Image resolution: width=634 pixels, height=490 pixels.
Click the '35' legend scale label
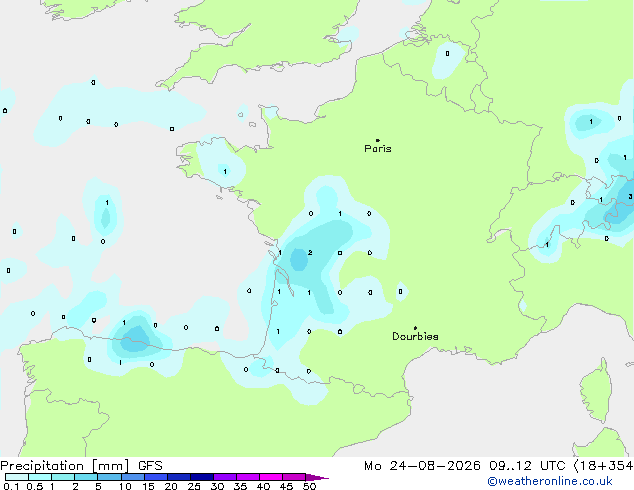pos(240,486)
